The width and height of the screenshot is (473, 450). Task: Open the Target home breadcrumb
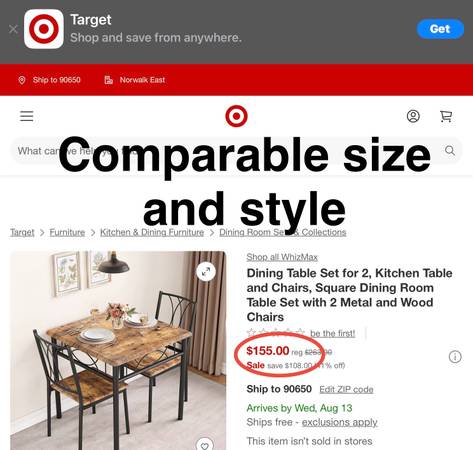(x=22, y=232)
